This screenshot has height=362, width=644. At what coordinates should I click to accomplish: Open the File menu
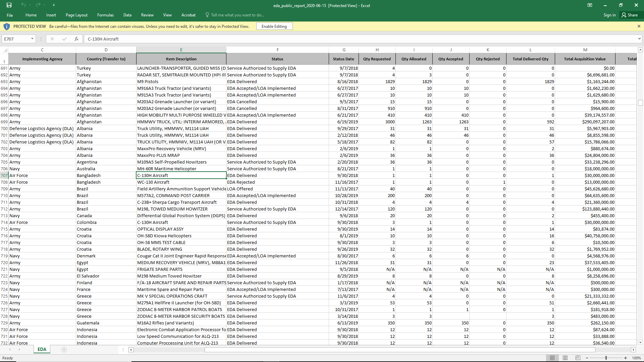coord(10,15)
